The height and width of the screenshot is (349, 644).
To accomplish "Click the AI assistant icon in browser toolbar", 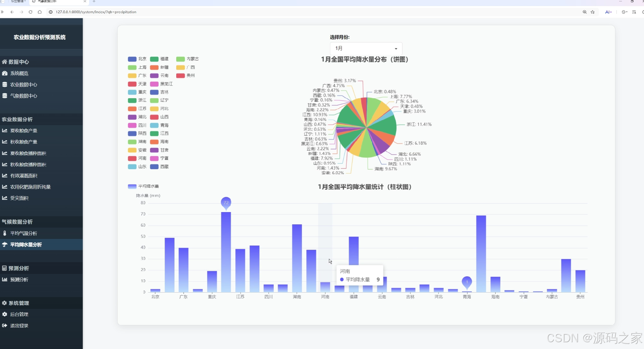I will tap(608, 12).
